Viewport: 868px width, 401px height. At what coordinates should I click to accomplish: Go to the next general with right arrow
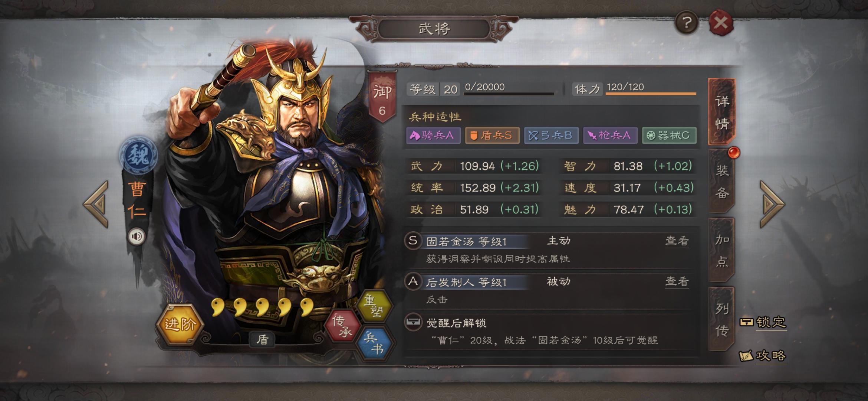(x=772, y=204)
